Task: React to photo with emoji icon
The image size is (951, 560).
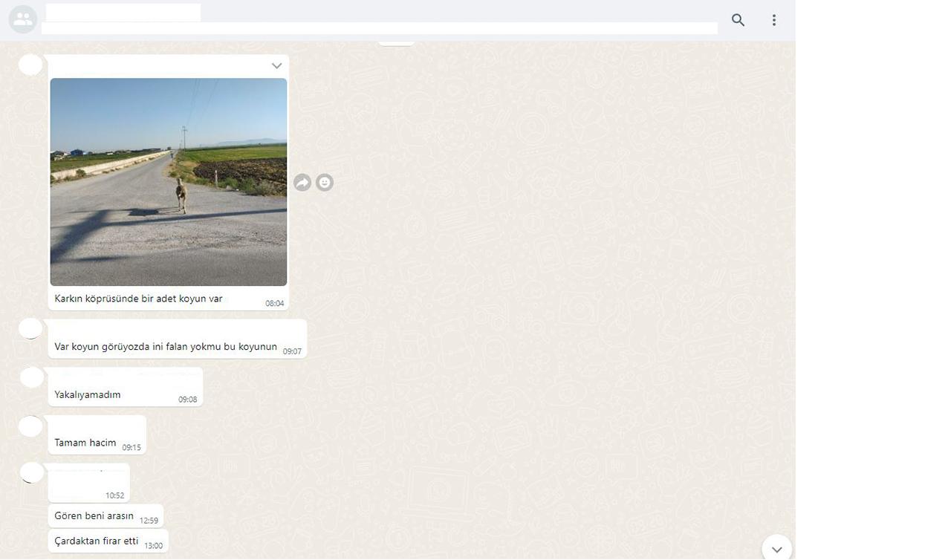Action: [325, 182]
